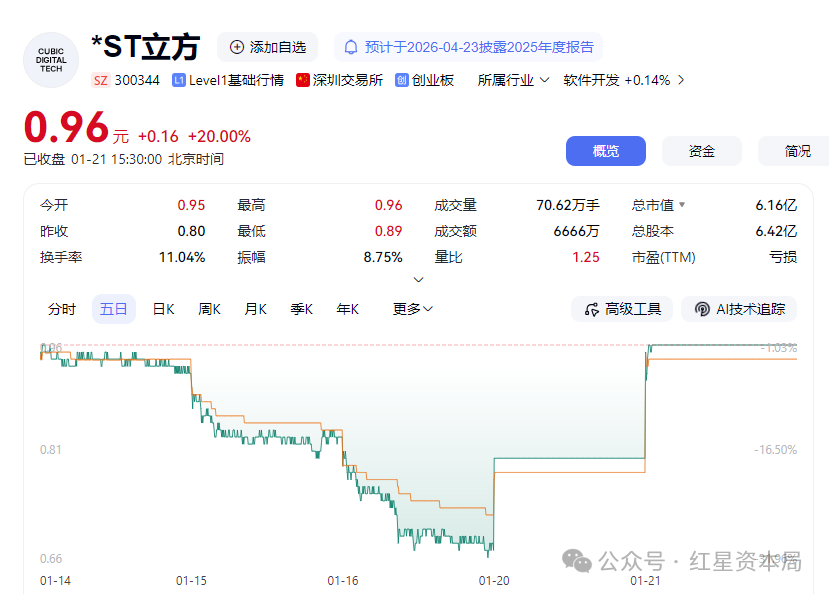Open the 高级工具 advanced tools feature
The image size is (829, 594).
click(x=620, y=309)
